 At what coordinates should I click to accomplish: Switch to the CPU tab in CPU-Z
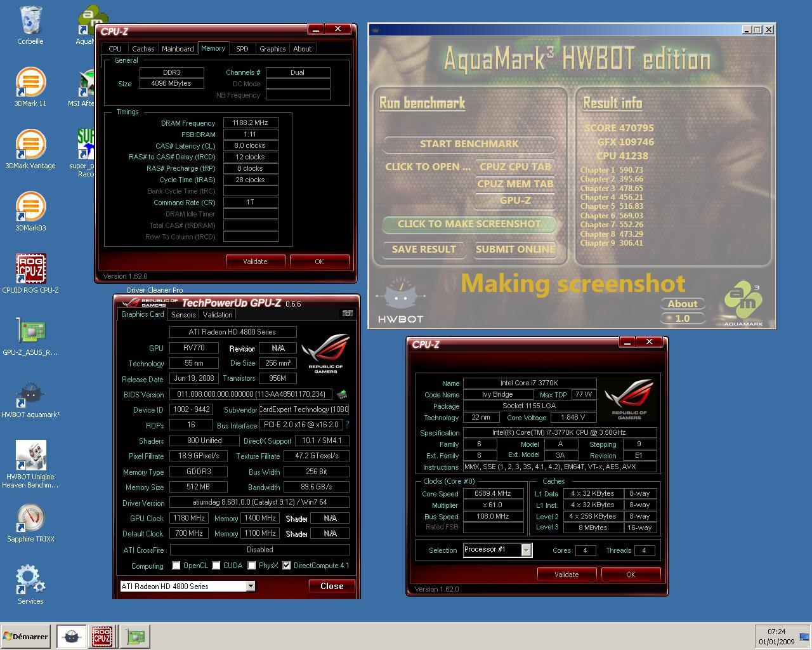tap(115, 49)
